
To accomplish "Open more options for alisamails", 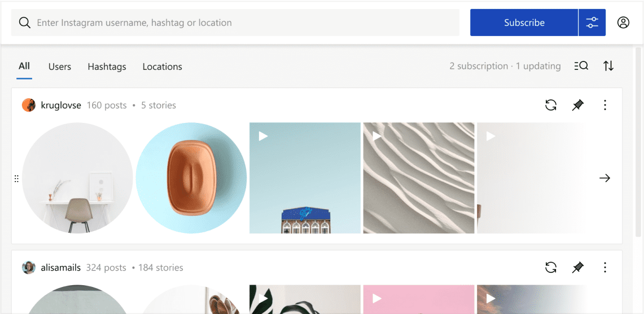I will [605, 267].
